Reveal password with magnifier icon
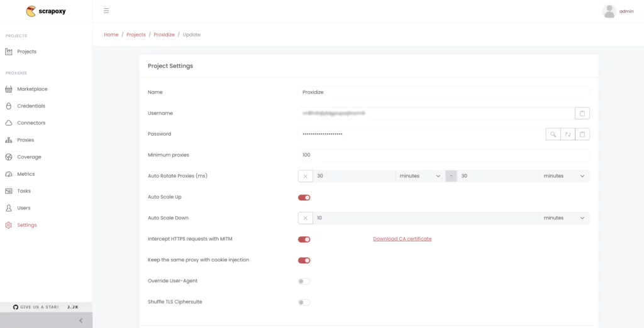Screen dimensions: 644x328 [553, 134]
